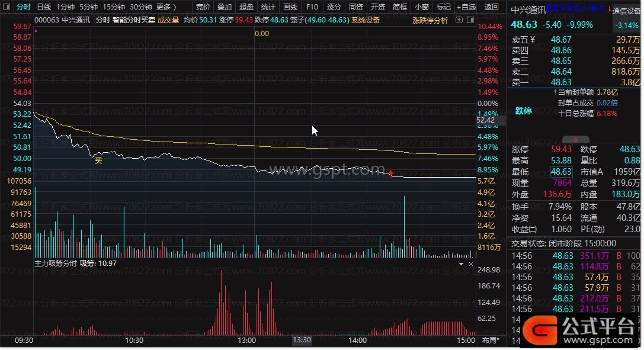Open the 通信设备 sector box
The image size is (644, 350).
626,11
